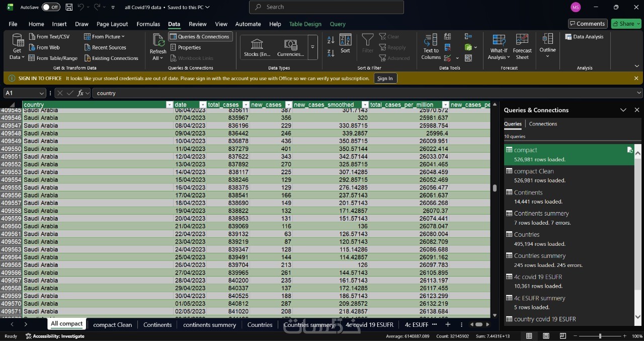This screenshot has height=341, width=644.
Task: Switch to Page Layout view
Action: tap(546, 336)
